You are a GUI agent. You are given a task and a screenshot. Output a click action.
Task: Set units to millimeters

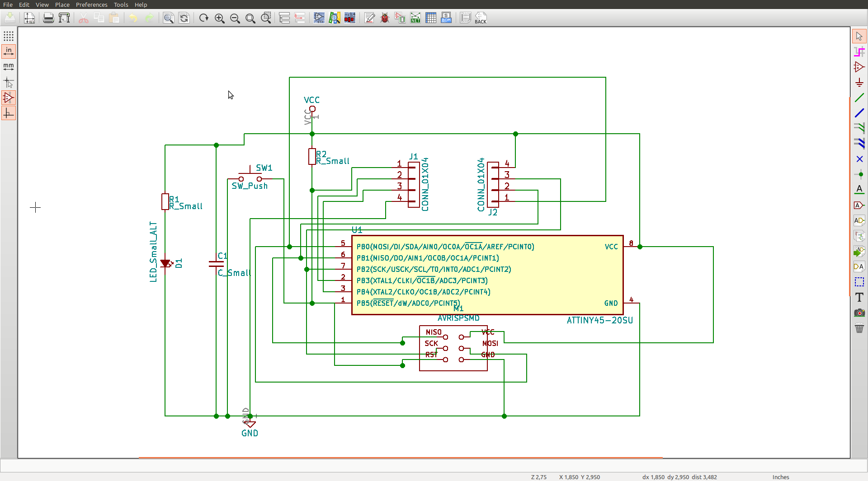[x=9, y=67]
